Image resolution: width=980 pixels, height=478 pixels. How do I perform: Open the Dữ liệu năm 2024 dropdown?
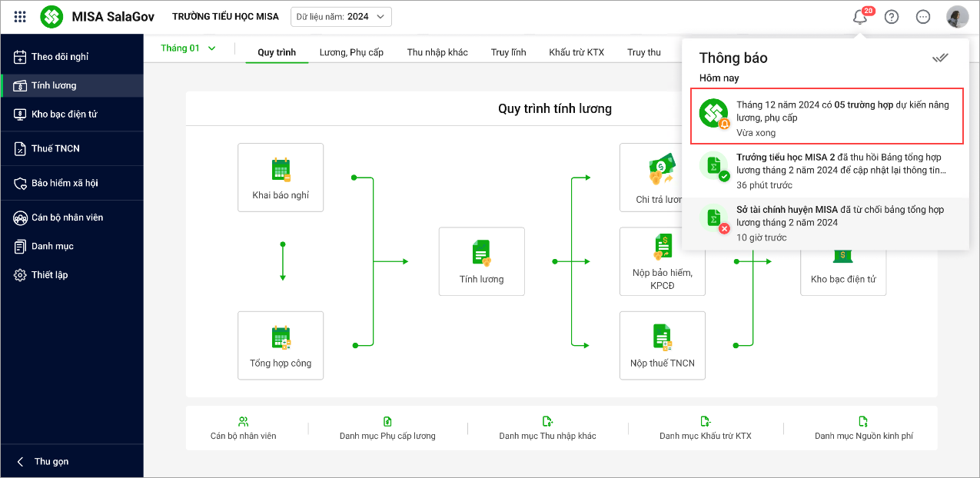341,17
